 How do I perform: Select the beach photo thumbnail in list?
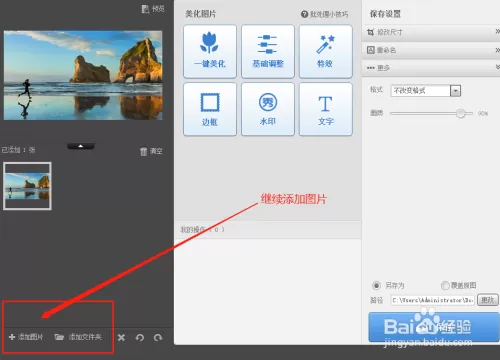click(27, 186)
